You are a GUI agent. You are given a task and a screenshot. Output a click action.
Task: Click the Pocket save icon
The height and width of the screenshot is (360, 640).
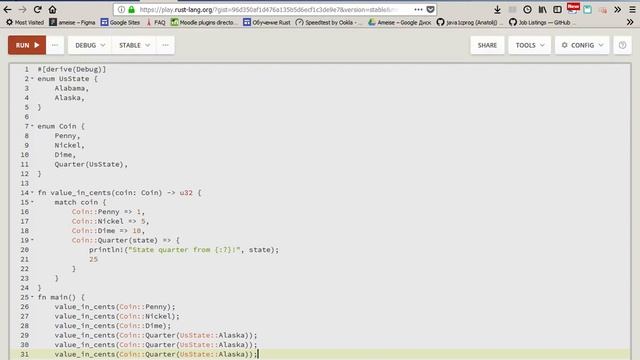(x=430, y=9)
